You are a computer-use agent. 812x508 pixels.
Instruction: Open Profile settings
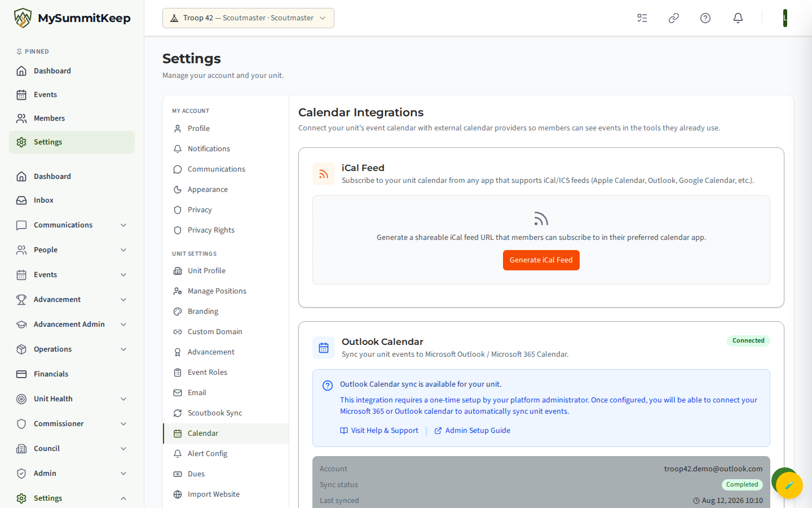point(226,129)
